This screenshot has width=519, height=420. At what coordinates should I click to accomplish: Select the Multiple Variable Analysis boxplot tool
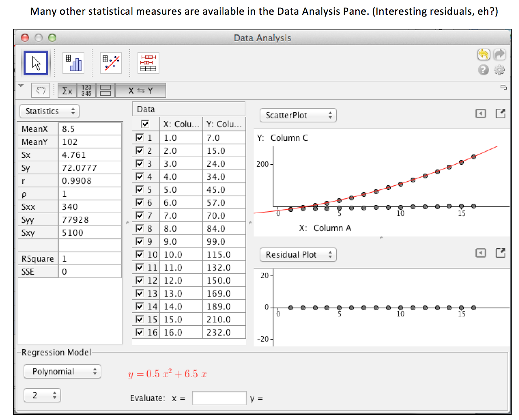[148, 63]
